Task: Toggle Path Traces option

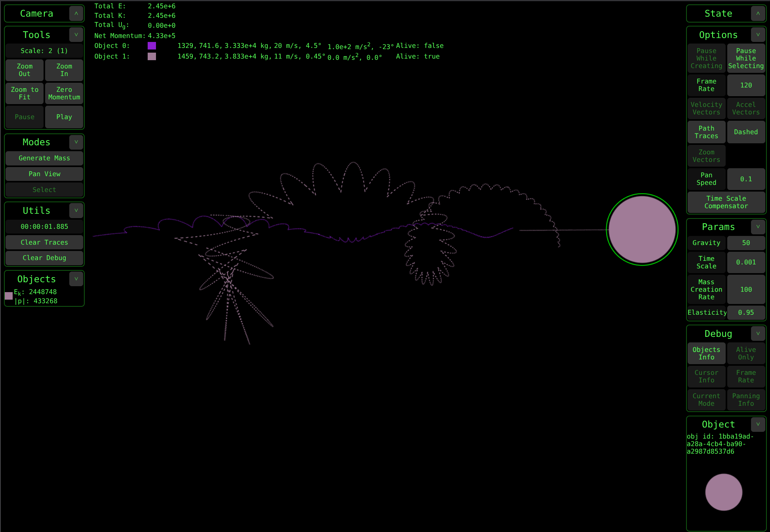Action: pyautogui.click(x=707, y=132)
